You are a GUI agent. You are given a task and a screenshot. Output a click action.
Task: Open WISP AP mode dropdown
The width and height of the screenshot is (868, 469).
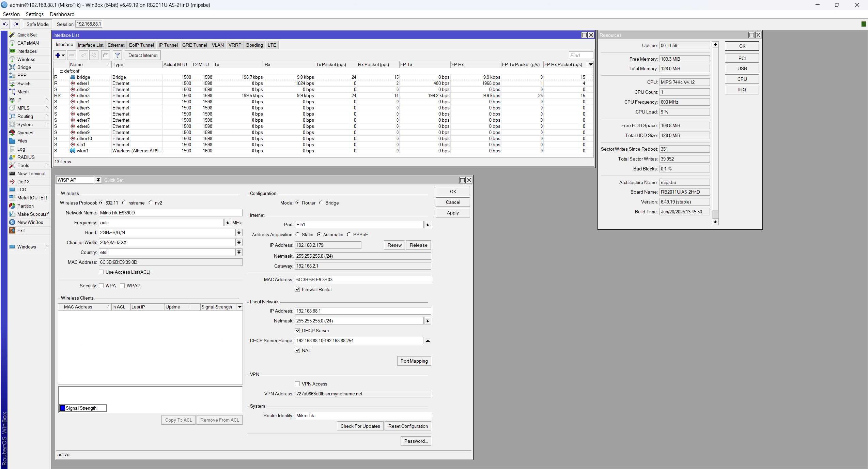98,180
